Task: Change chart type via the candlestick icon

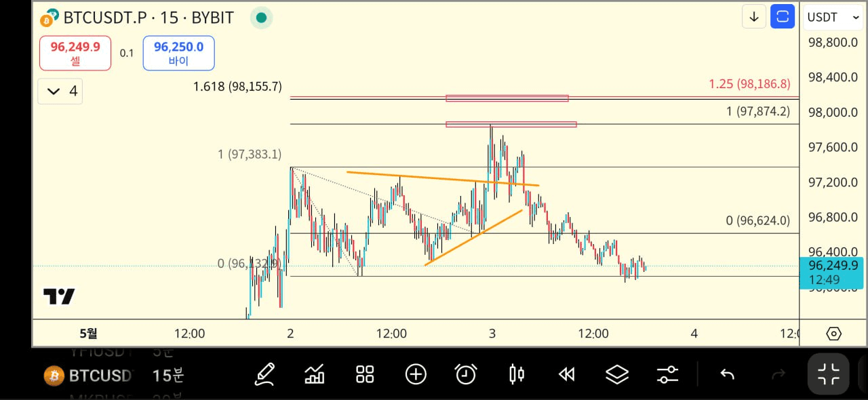Action: [517, 374]
